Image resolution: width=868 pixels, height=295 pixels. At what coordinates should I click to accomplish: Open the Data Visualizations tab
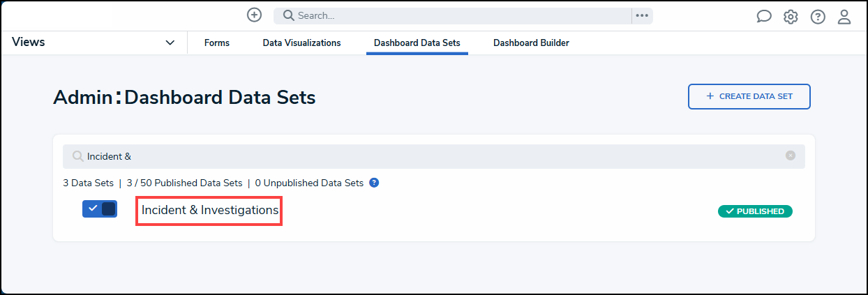301,43
